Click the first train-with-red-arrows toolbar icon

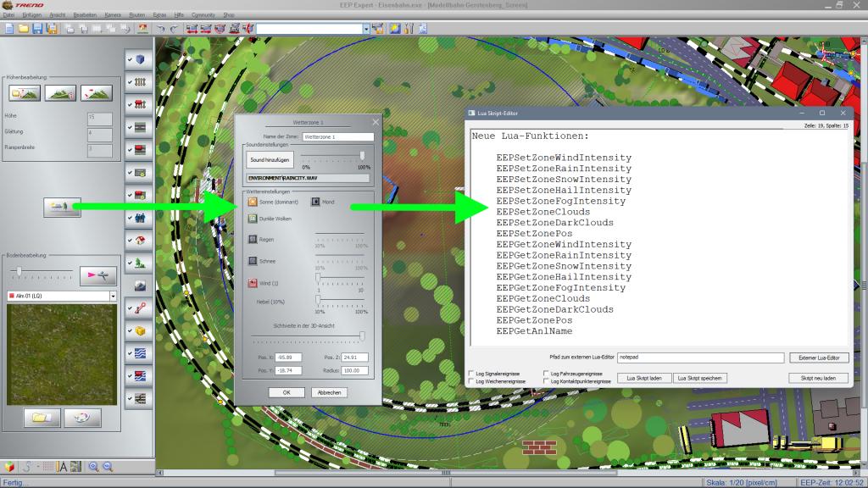click(x=192, y=29)
